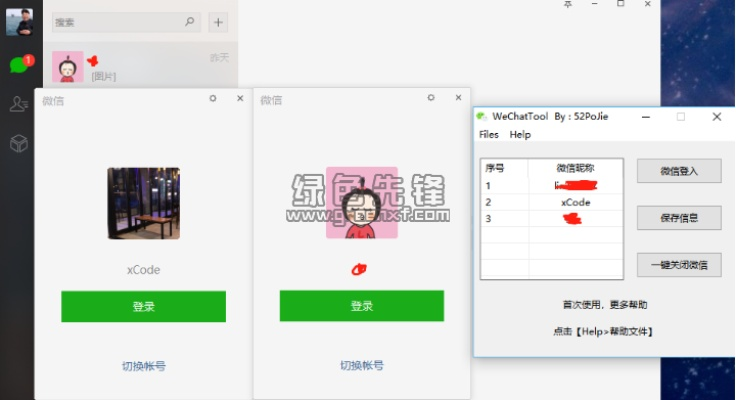Close the xCode login dialog
Screen dimensions: 736x400
coord(239,98)
